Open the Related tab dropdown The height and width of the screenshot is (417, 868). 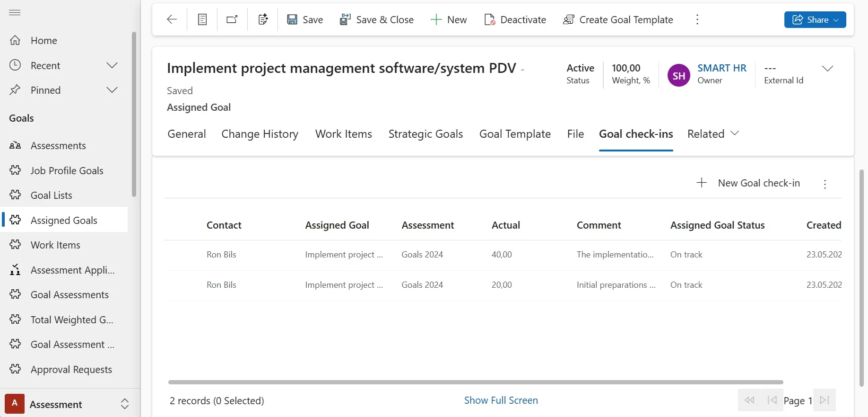(713, 134)
